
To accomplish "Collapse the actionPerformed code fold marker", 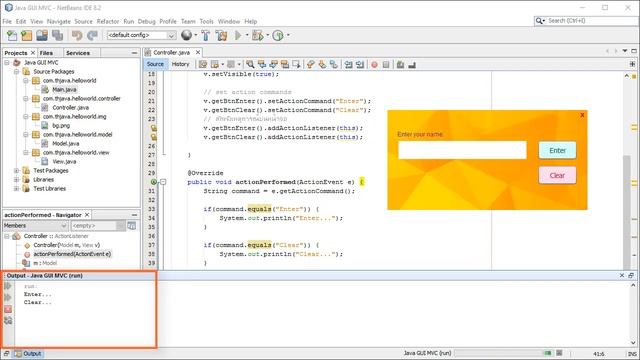I will (x=163, y=182).
